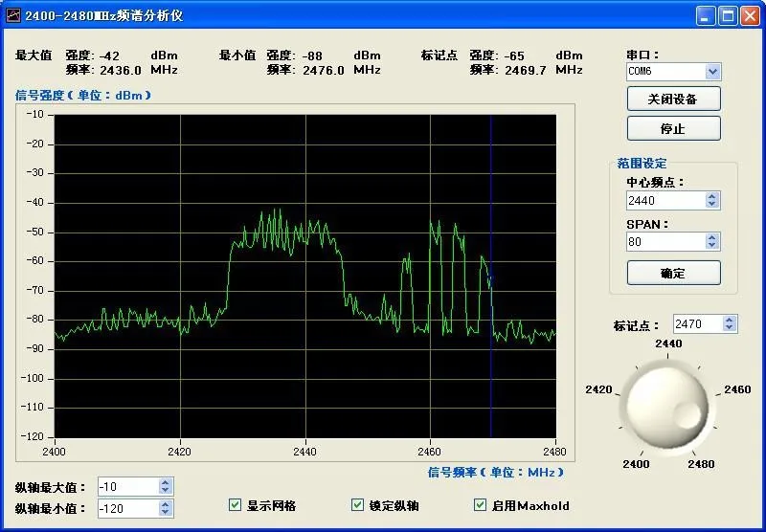Toggle the 显示网格 show grid checkbox
766x532 pixels.
click(235, 504)
